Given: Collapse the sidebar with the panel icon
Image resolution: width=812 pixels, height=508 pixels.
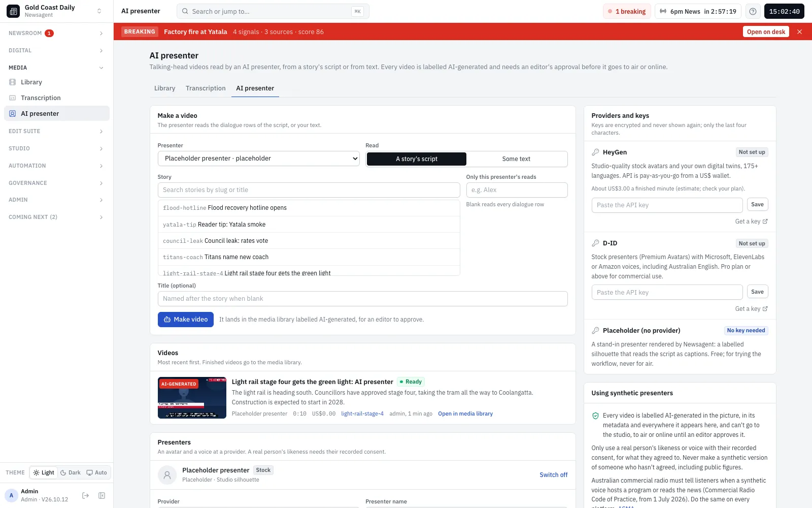Looking at the screenshot, I should pyautogui.click(x=101, y=495).
